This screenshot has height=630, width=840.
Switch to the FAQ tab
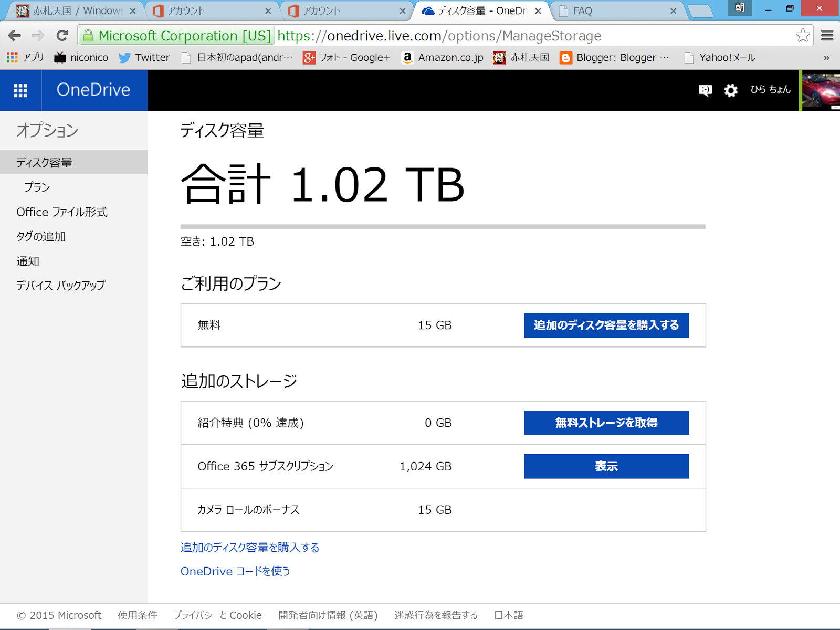click(x=617, y=10)
